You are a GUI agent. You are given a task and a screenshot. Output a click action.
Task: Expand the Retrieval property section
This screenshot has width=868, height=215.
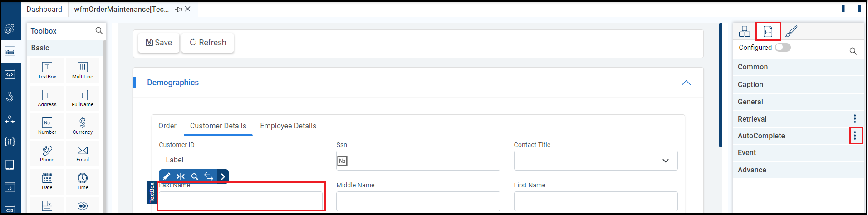coord(752,119)
